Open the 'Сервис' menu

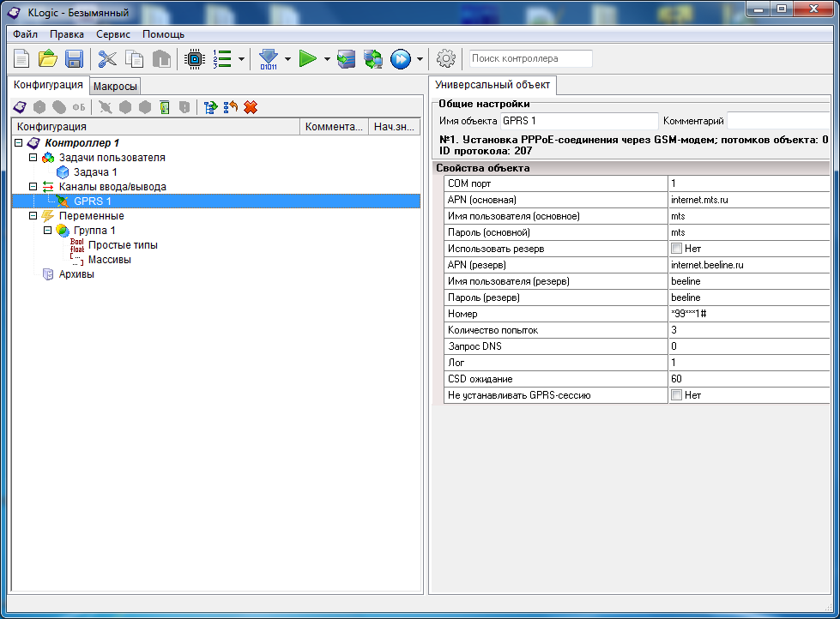[113, 34]
